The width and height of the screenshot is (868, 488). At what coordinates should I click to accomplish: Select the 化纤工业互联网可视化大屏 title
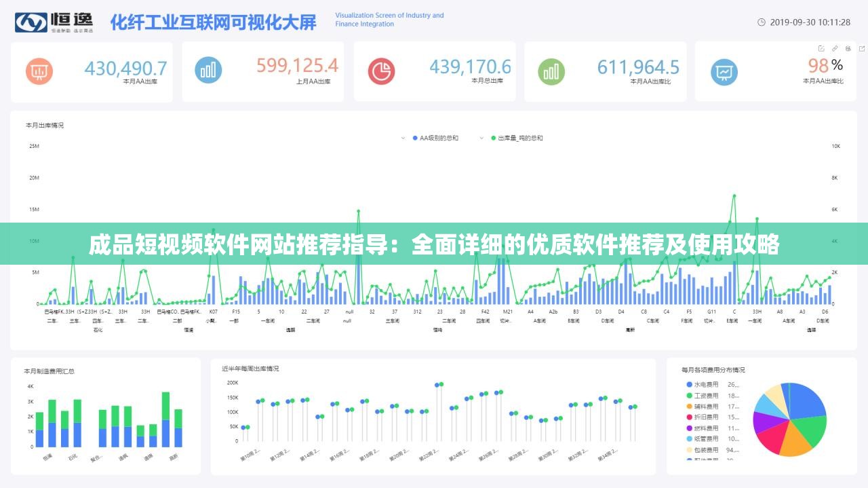click(212, 22)
